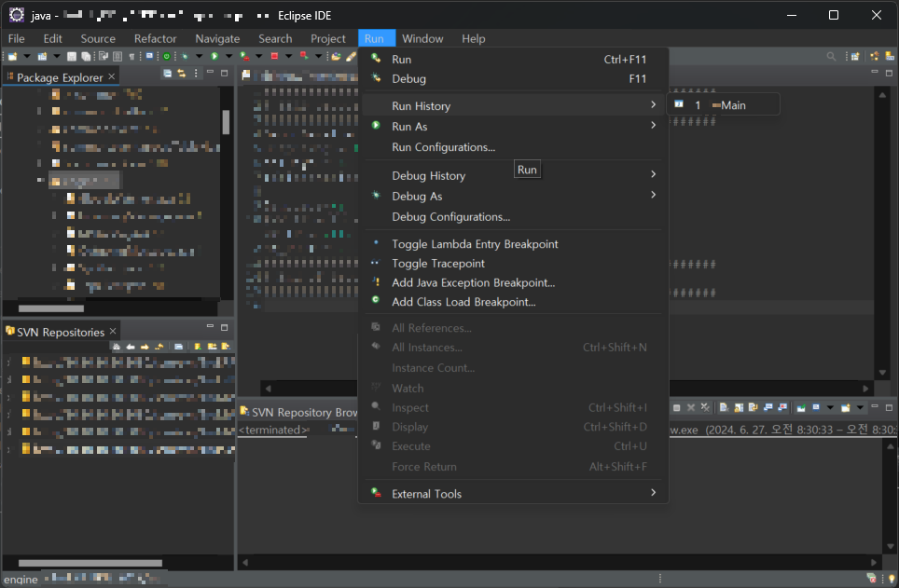Click the Save icon in toolbar
Screen dimensions: 899x588
72,56
